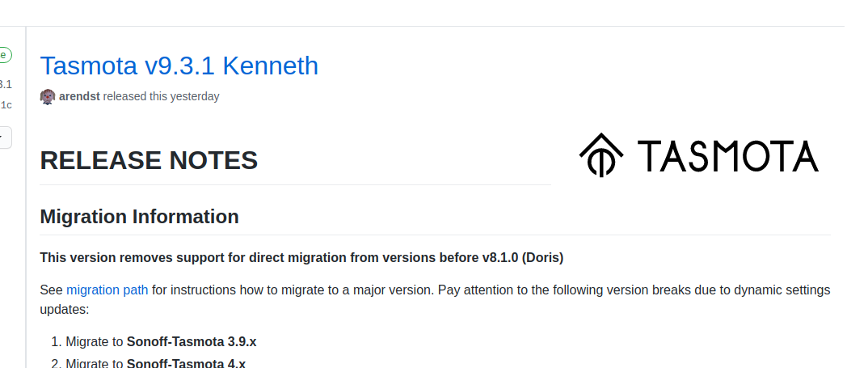The height and width of the screenshot is (368, 868).
Task: Open the v9.3.1 tag in the sidebar
Action: (x=6, y=85)
